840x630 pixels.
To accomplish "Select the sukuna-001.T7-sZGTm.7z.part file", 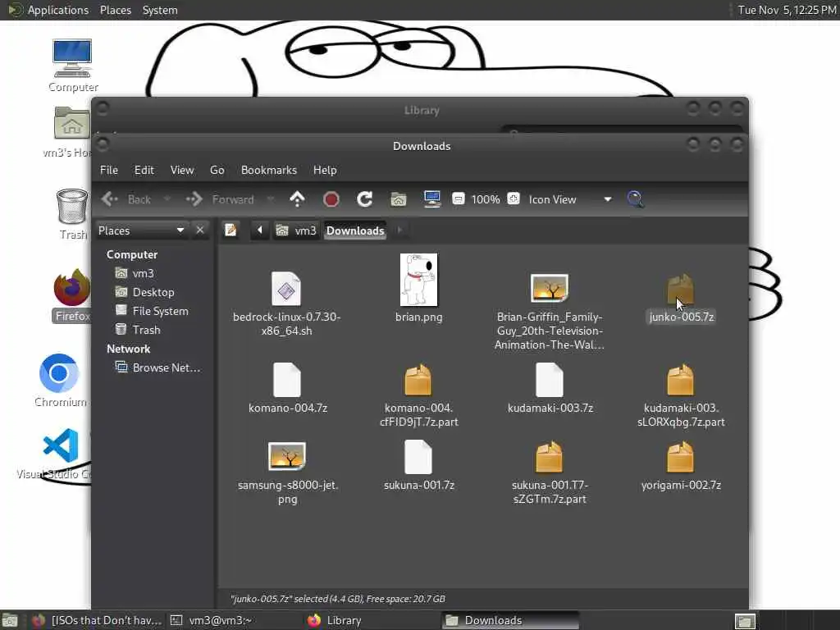I will (550, 473).
